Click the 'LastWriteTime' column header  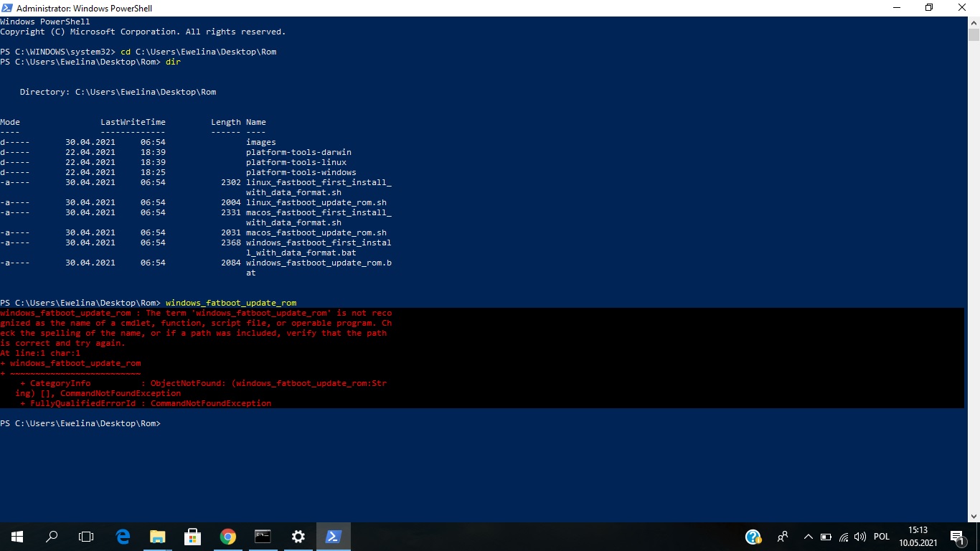point(133,122)
